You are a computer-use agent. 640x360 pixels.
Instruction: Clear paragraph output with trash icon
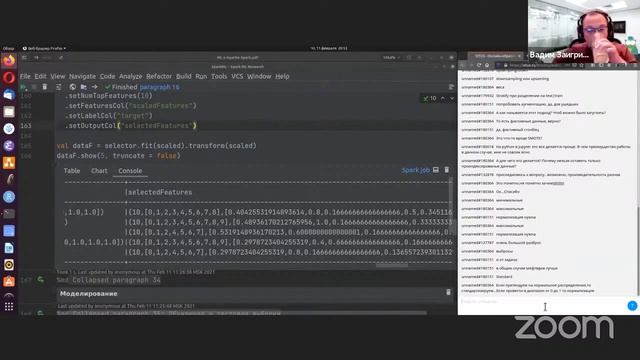(447, 170)
